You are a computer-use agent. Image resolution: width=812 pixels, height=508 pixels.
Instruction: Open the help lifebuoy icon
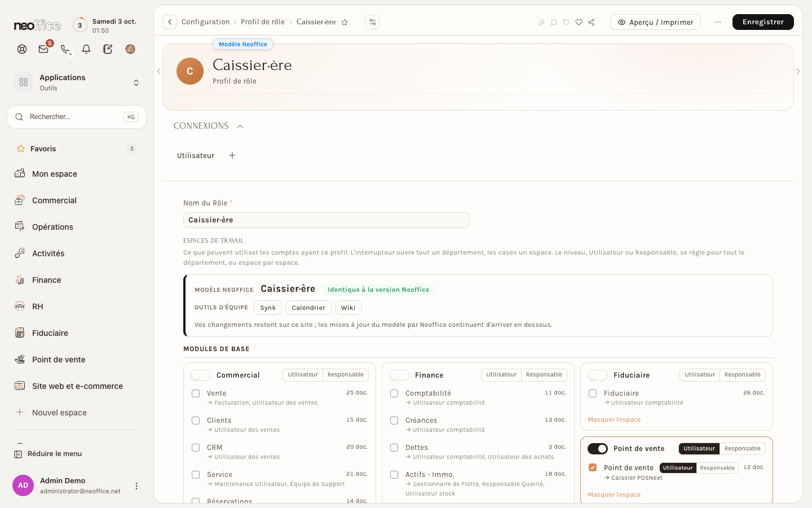tap(22, 49)
